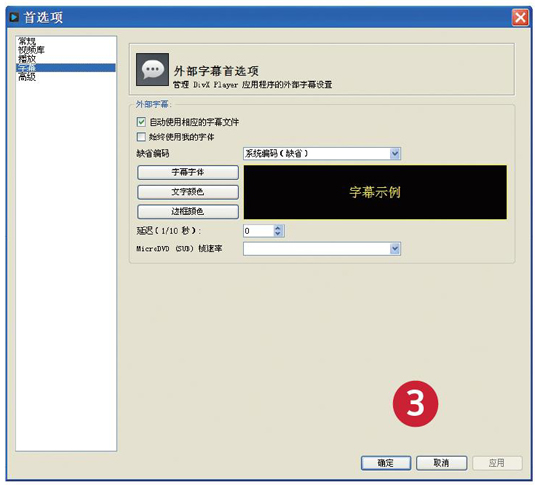
Task: Click the 字幕示例 preview box
Action: 375,192
